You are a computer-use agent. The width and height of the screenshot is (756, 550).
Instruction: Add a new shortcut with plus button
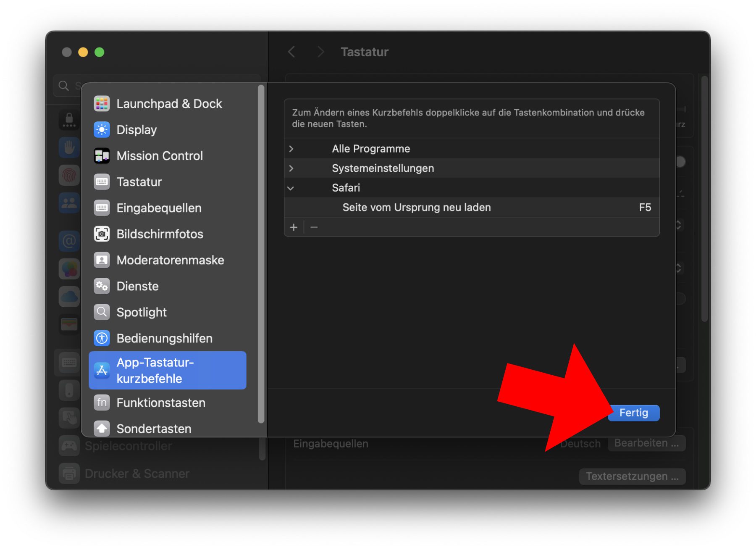(294, 227)
